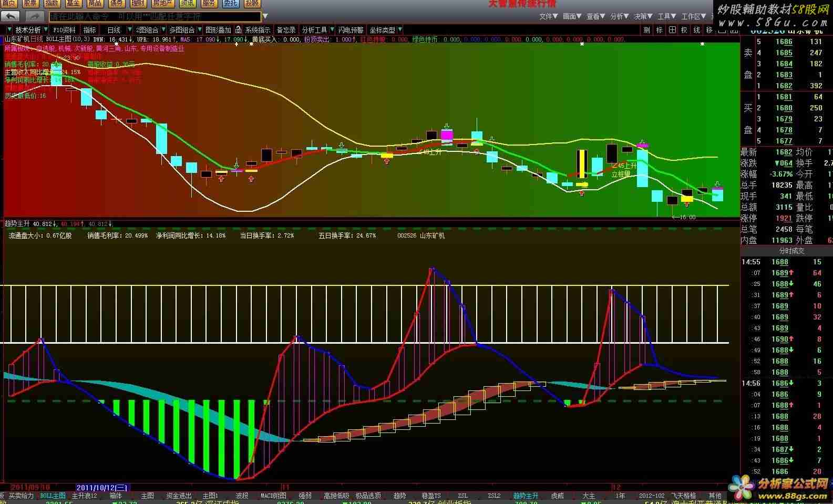Click the 田 grid layout icon
Viewport: 833px width, 504px height.
pos(672,30)
